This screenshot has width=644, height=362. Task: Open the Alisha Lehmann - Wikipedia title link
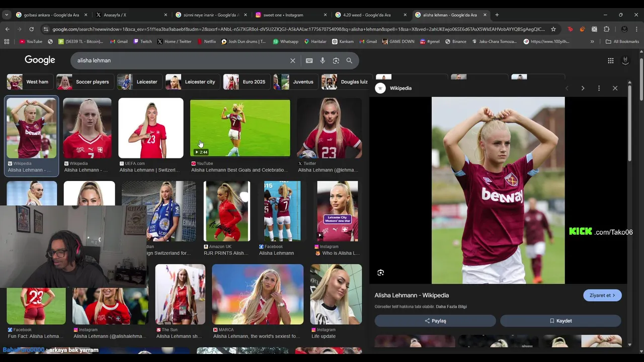412,295
